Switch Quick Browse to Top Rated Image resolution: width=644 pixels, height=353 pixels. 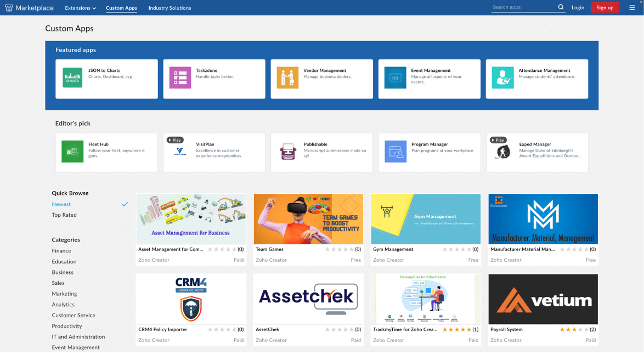[x=64, y=215]
